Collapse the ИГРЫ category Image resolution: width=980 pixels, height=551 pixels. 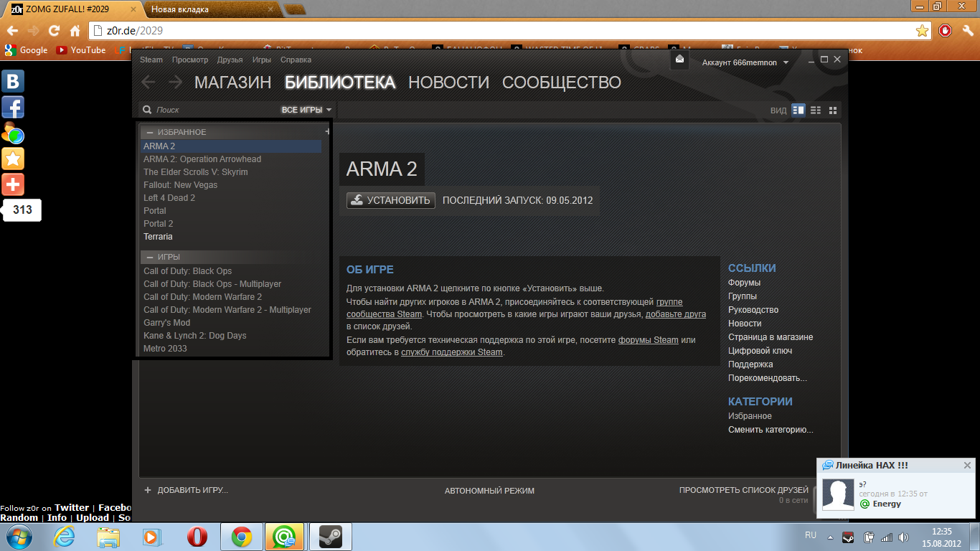tap(150, 257)
